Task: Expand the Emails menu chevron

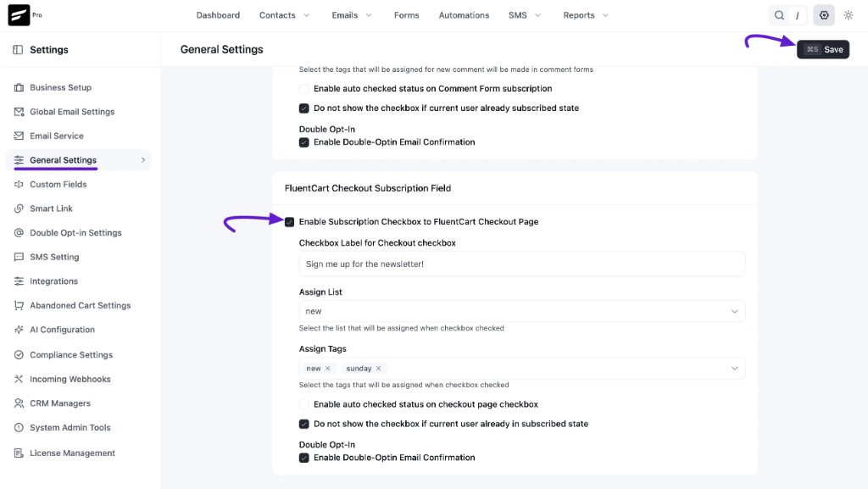Action: tap(370, 15)
